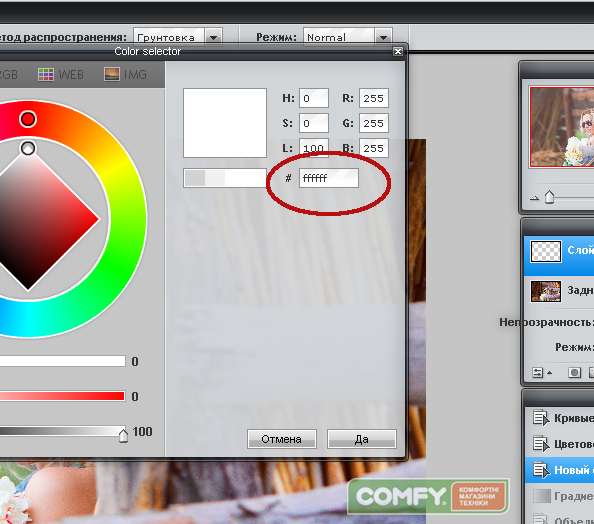The height and width of the screenshot is (524, 594).
Task: Click the S value input field
Action: 314,123
